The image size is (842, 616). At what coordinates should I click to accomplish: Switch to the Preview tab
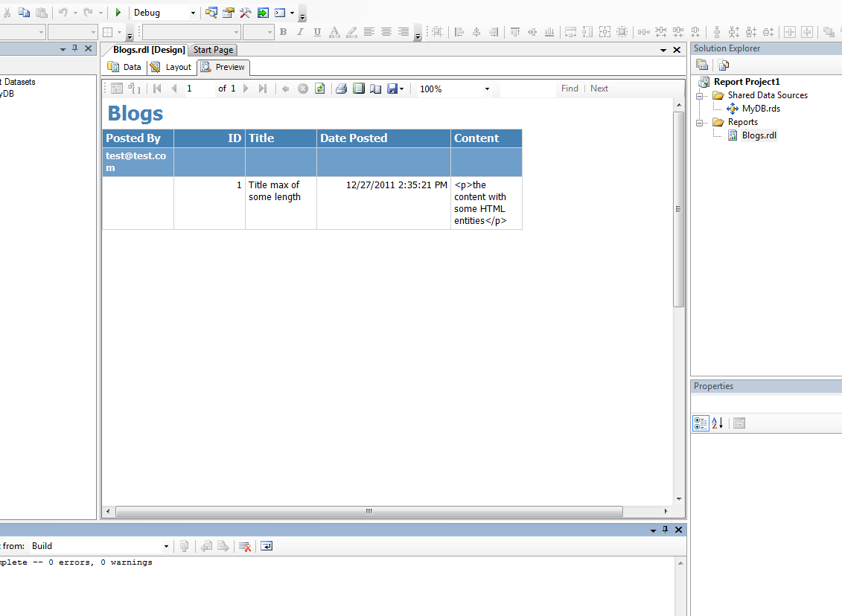coord(223,67)
